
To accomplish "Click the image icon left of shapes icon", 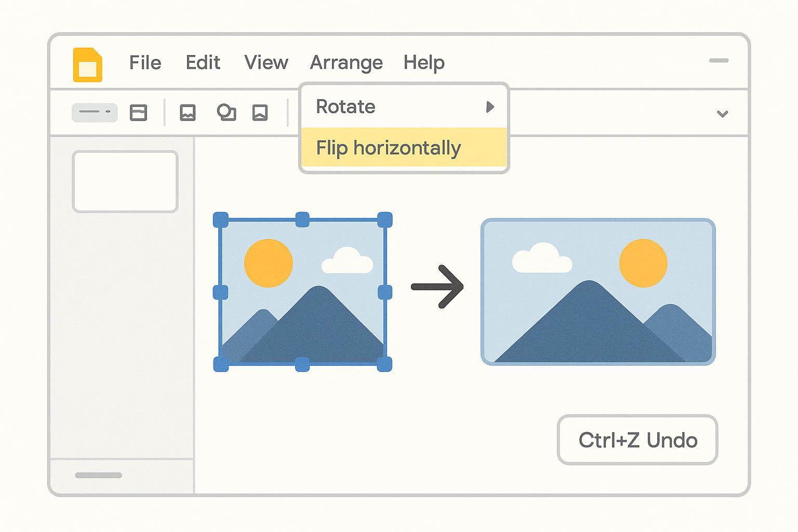I will coord(188,113).
